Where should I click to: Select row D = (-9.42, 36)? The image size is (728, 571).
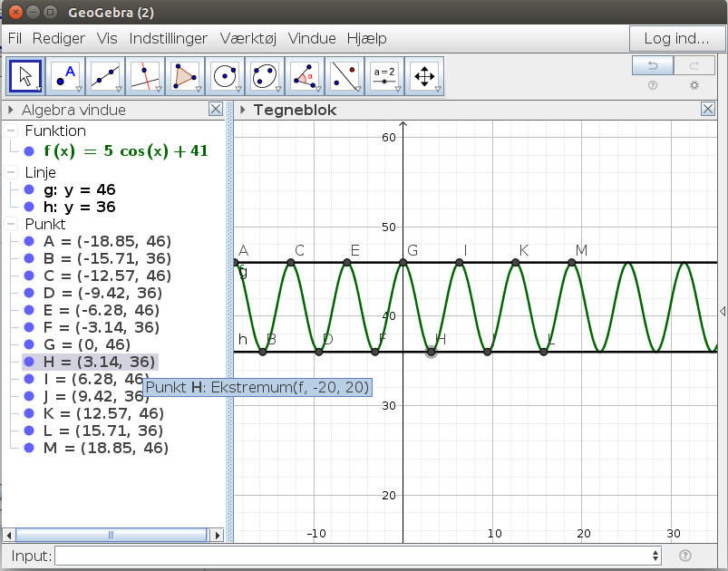[102, 293]
